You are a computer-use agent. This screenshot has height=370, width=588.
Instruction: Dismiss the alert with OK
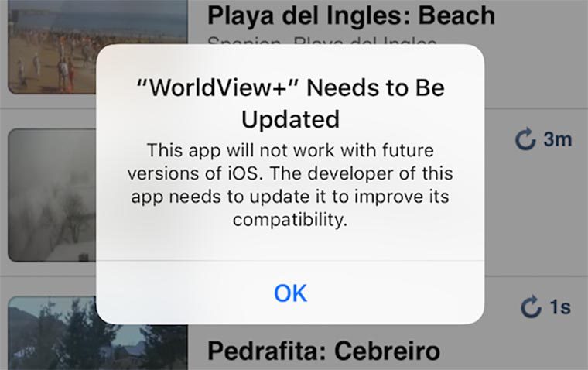(290, 293)
